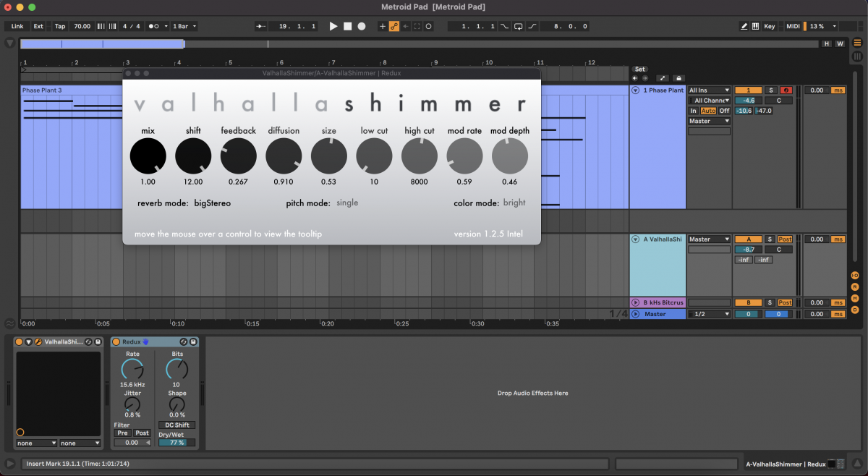Select the Post filter button in Redux
This screenshot has height=476, width=868.
point(142,433)
